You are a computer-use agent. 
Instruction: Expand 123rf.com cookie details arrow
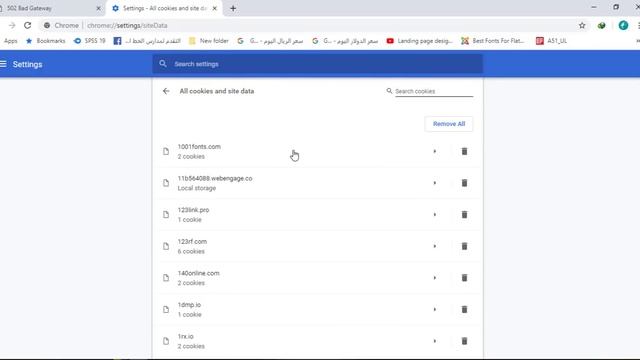(435, 246)
